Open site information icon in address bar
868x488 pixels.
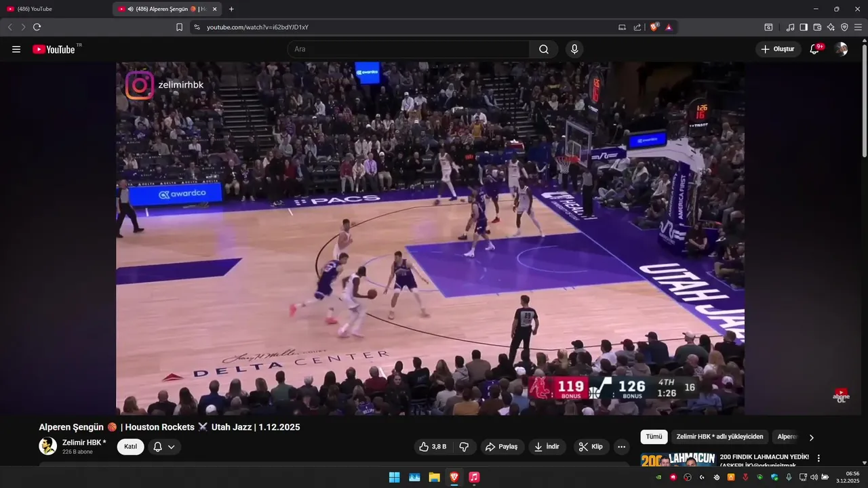coord(197,27)
